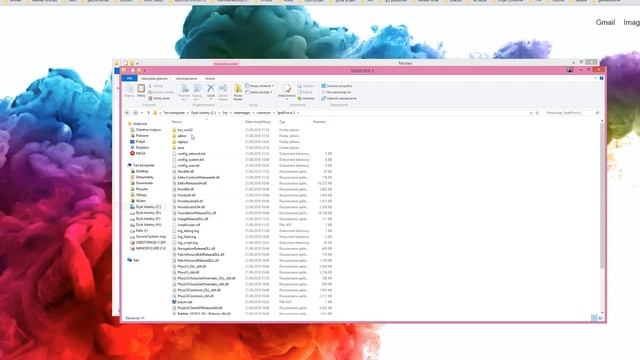Click Wytnij (cut) in ribbon
This screenshot has height=360, width=640.
(x=156, y=86)
